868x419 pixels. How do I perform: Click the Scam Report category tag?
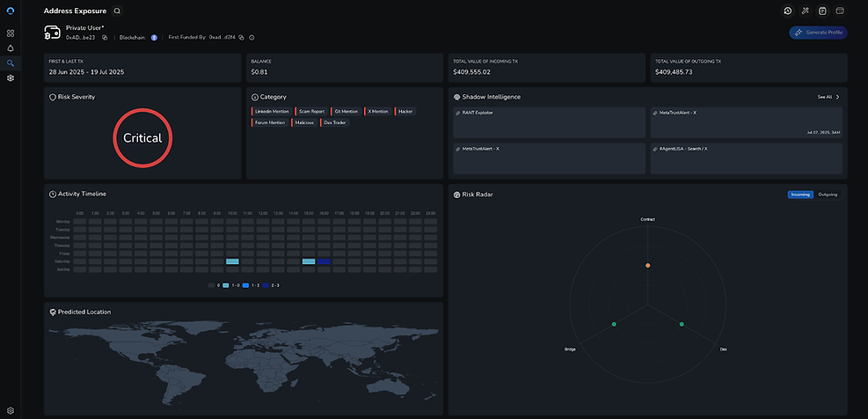coord(311,112)
